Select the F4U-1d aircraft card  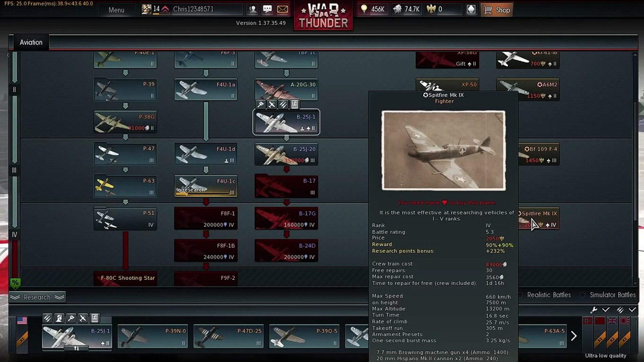(206, 154)
